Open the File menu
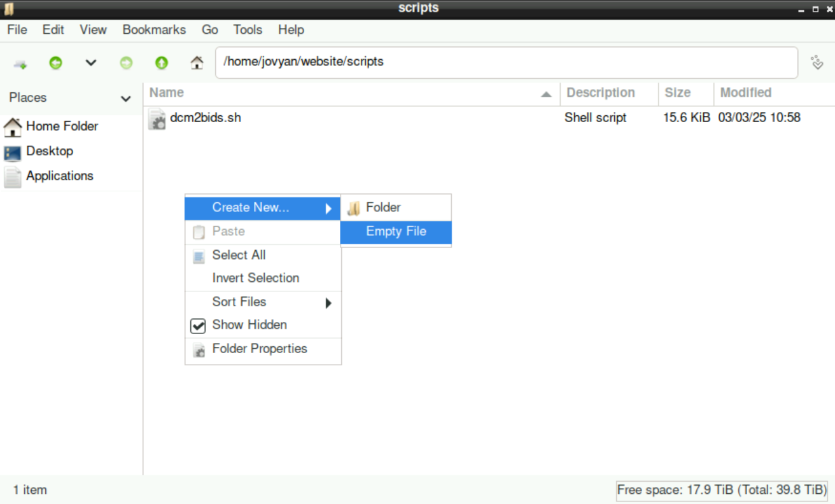Viewport: 835px width, 504px height. coord(17,30)
